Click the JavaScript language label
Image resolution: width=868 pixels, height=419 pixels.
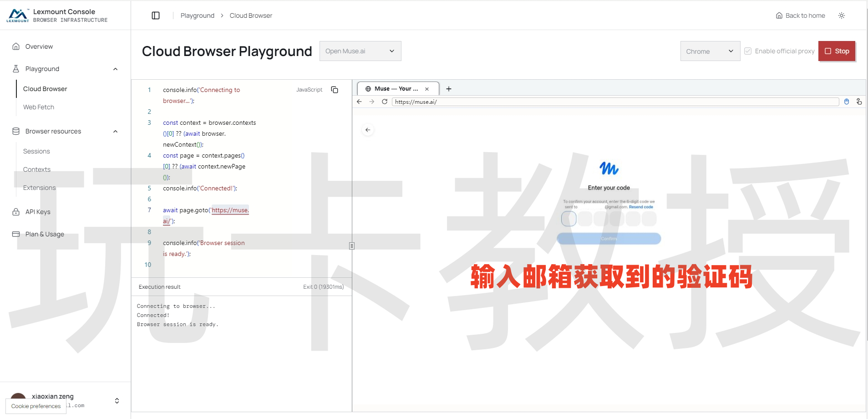point(310,90)
